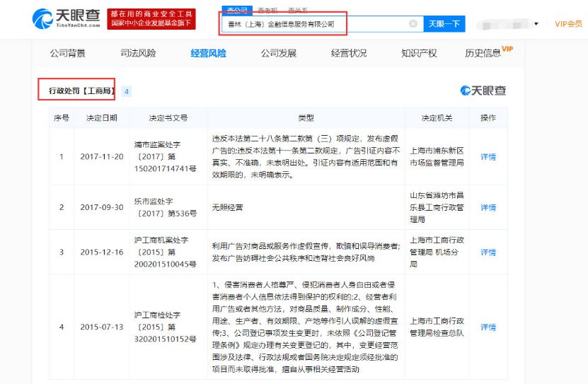Image resolution: width=588 pixels, height=384 pixels.
Task: Click the 决定日期 column header
Action: 102,118
